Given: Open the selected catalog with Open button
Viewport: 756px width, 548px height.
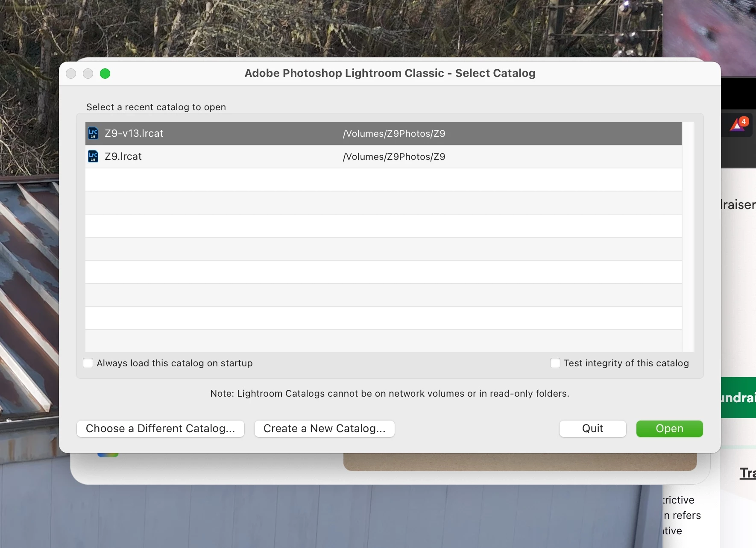Looking at the screenshot, I should pyautogui.click(x=670, y=429).
